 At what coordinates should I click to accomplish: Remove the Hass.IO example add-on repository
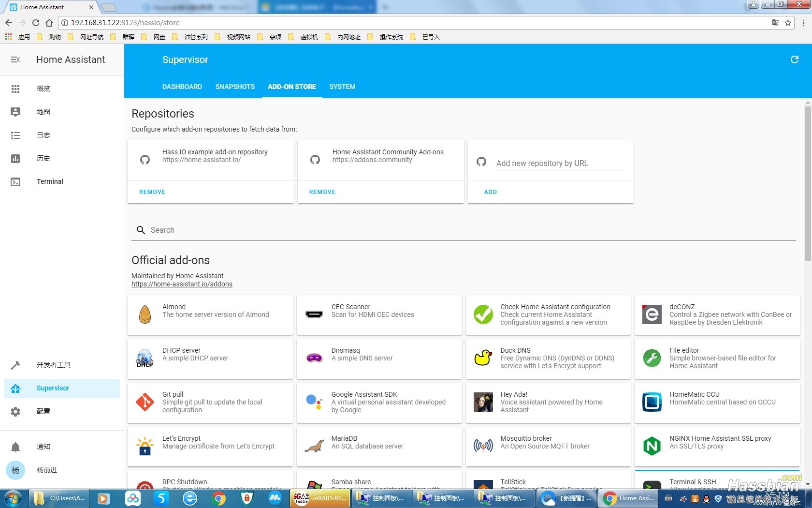point(152,192)
